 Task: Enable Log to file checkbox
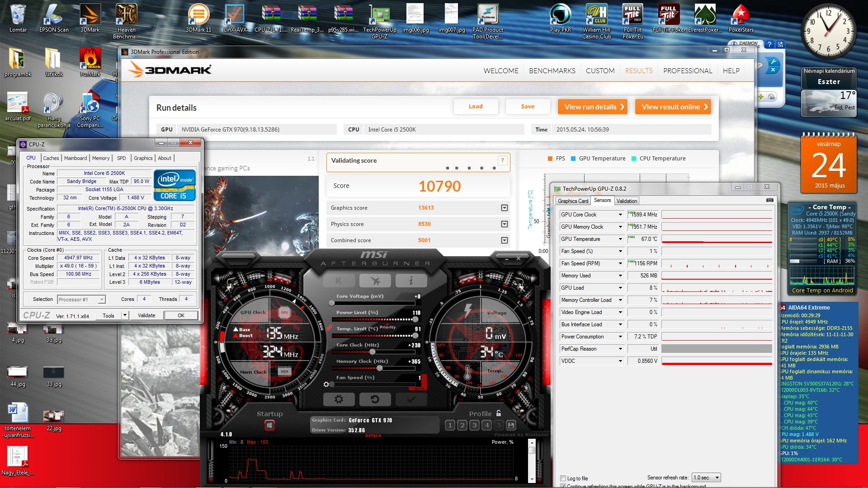pyautogui.click(x=563, y=478)
